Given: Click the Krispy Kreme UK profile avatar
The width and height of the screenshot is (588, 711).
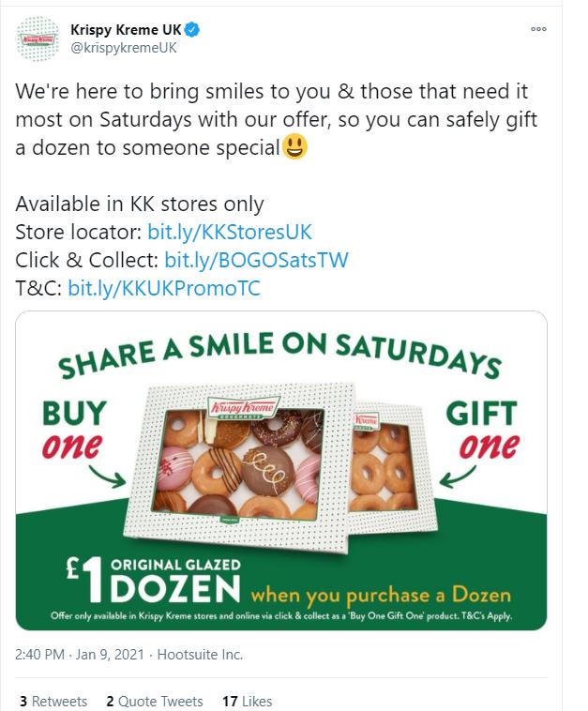Looking at the screenshot, I should [38, 38].
